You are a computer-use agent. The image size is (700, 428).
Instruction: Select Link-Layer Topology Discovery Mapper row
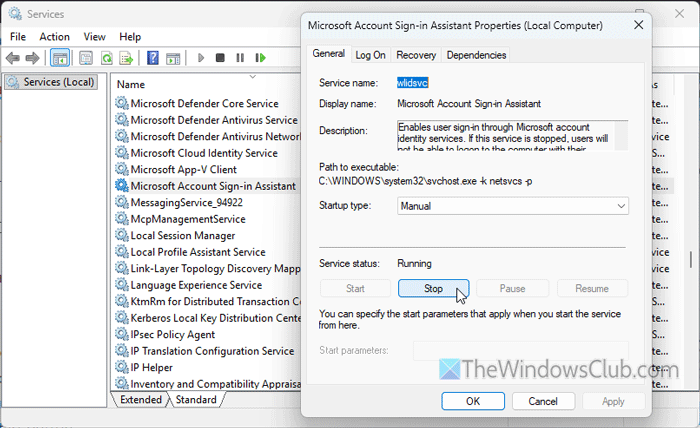click(215, 268)
